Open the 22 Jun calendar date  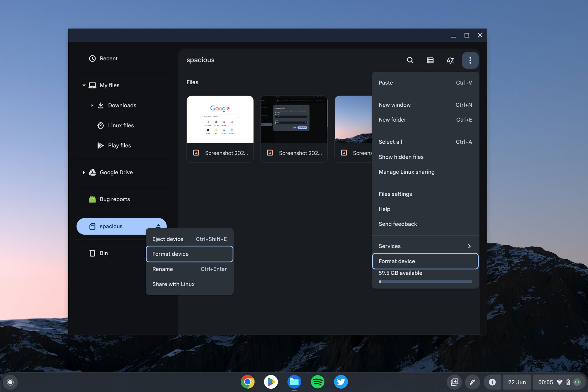pyautogui.click(x=517, y=382)
